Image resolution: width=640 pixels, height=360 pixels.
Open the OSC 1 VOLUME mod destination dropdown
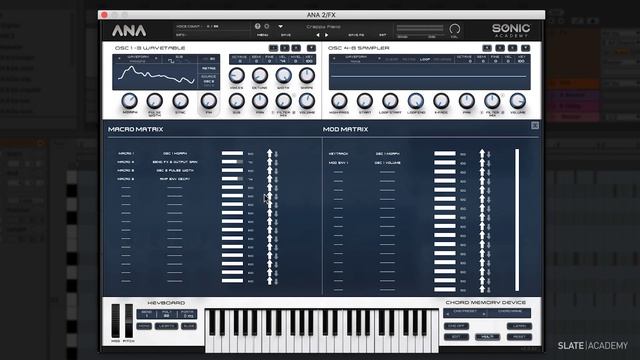[387, 163]
